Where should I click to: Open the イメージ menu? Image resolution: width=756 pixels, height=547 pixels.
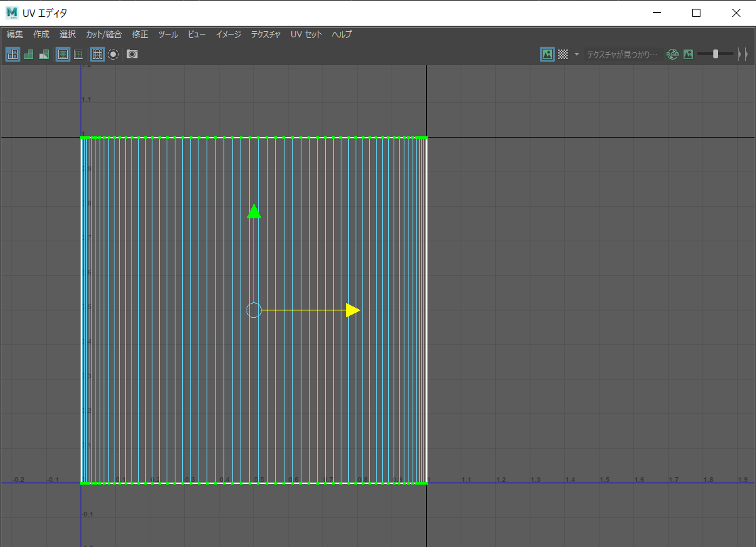point(228,35)
